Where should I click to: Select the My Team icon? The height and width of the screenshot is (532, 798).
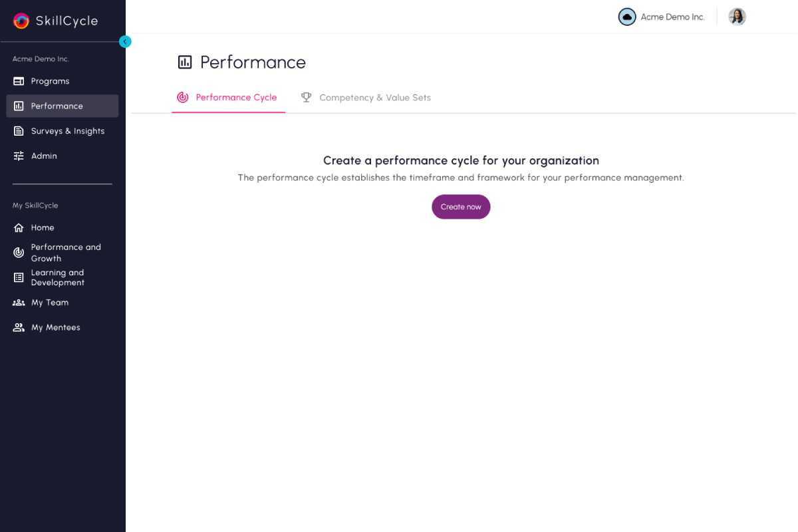(19, 303)
